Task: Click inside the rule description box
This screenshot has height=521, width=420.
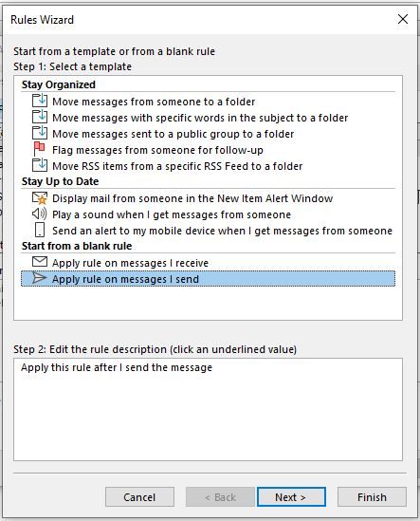Action: [208, 409]
